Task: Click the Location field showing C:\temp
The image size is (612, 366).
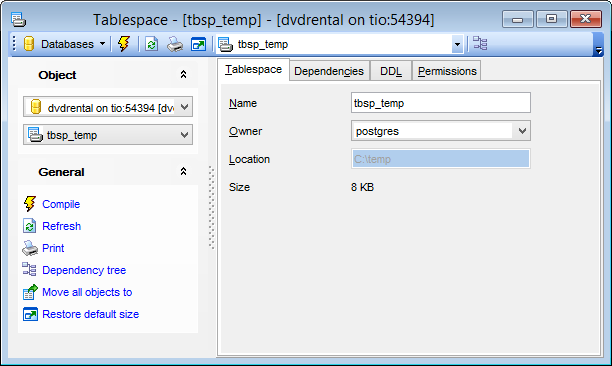Action: [x=441, y=159]
